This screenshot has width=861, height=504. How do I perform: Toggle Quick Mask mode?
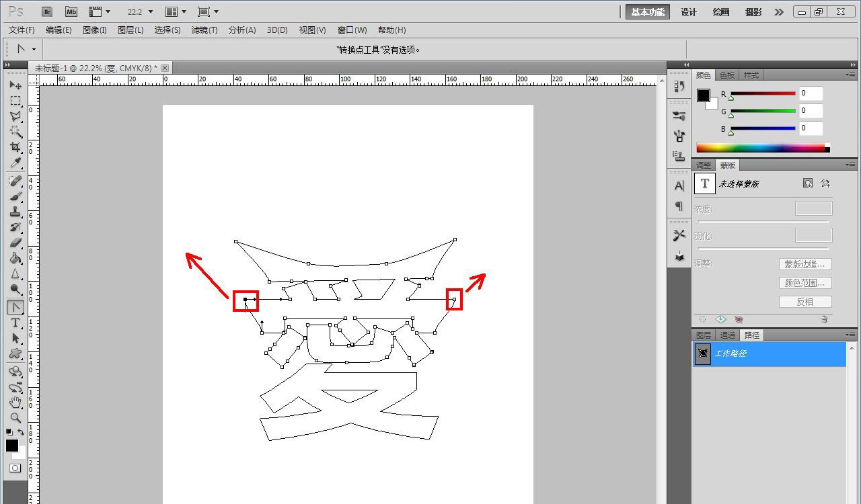pos(15,468)
